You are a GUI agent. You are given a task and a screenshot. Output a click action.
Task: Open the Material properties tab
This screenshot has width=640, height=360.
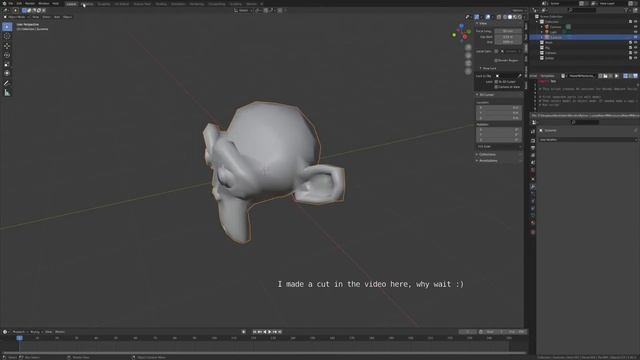point(533,223)
